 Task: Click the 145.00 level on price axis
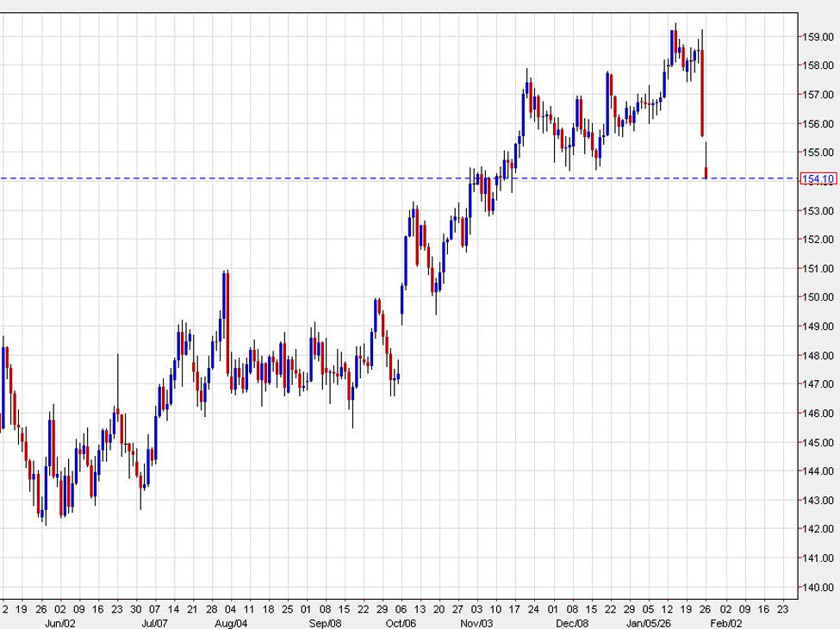pyautogui.click(x=818, y=443)
